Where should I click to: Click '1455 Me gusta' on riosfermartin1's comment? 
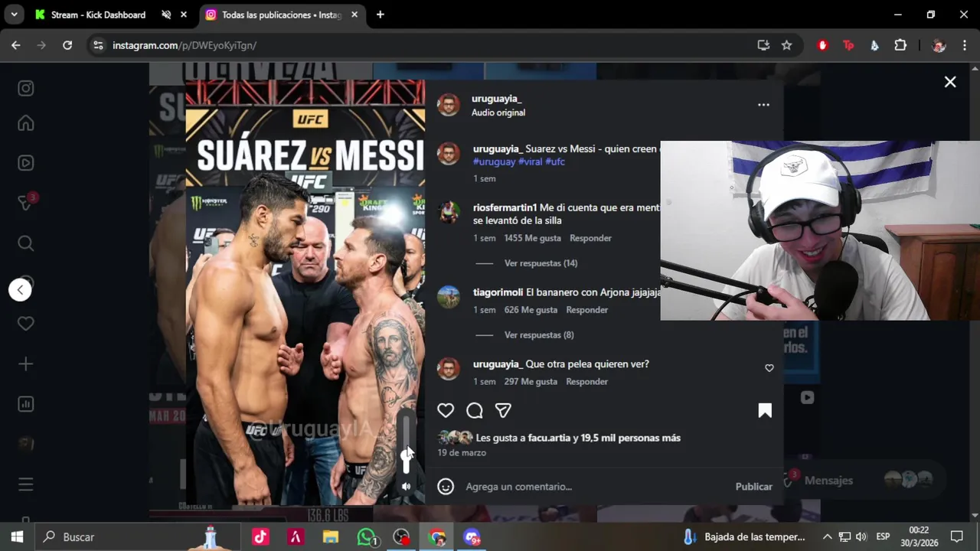click(x=532, y=238)
